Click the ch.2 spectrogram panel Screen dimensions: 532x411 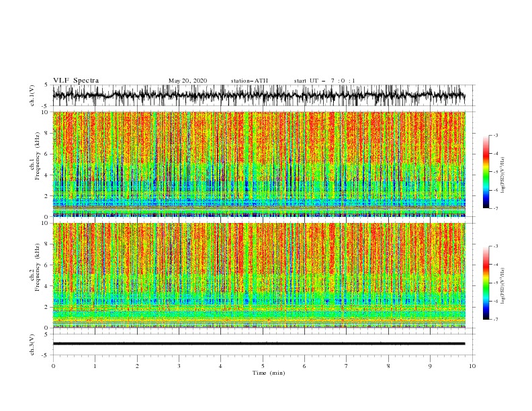coord(259,275)
